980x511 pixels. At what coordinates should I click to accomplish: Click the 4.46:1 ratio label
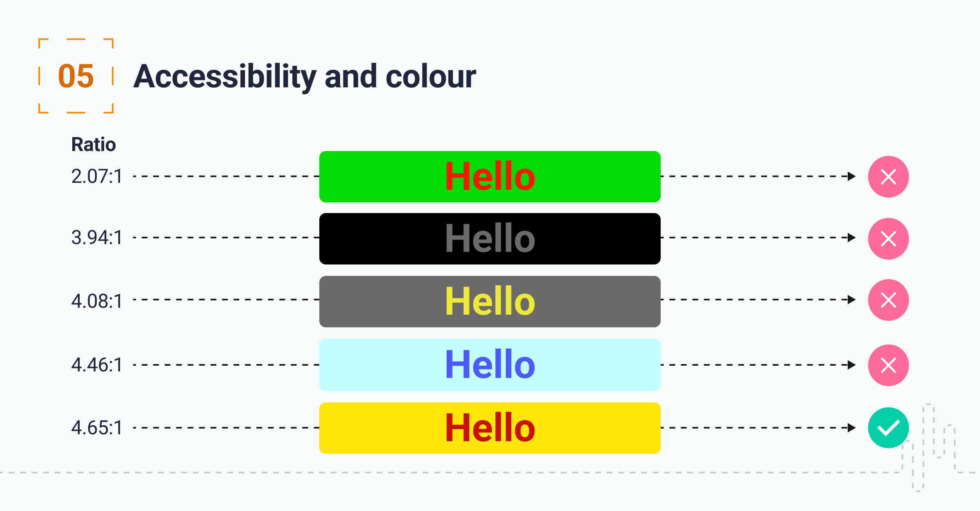point(97,365)
